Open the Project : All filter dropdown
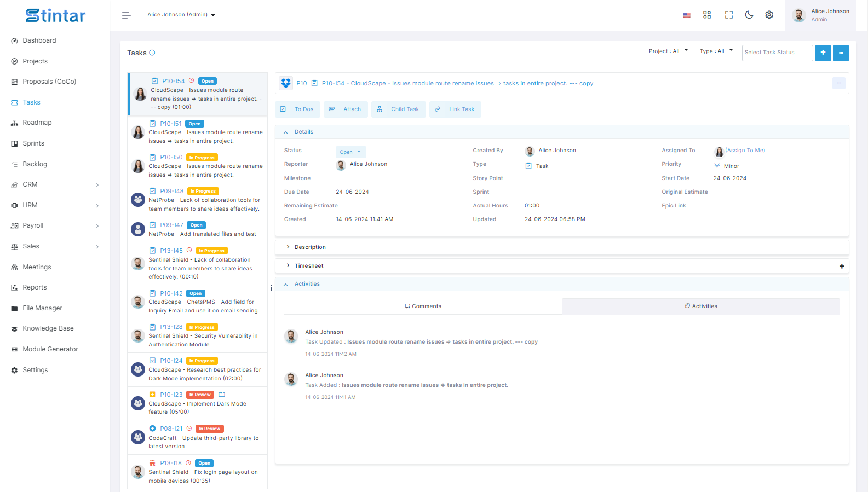The height and width of the screenshot is (492, 868). click(668, 51)
